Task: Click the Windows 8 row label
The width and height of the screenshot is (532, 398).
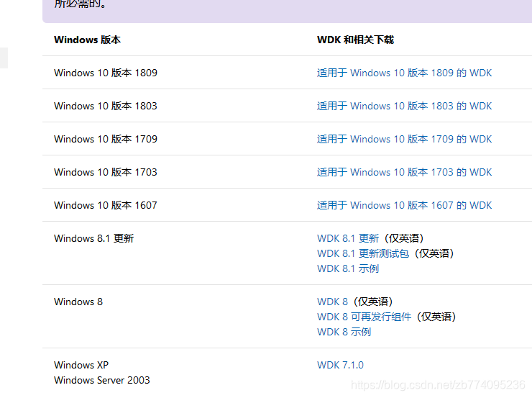Action: click(78, 302)
